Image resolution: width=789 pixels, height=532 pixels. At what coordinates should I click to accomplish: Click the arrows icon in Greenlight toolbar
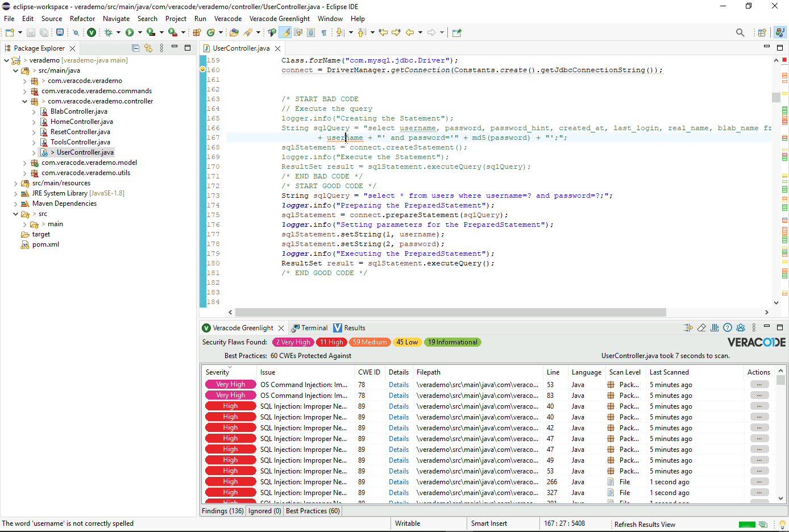pyautogui.click(x=688, y=328)
